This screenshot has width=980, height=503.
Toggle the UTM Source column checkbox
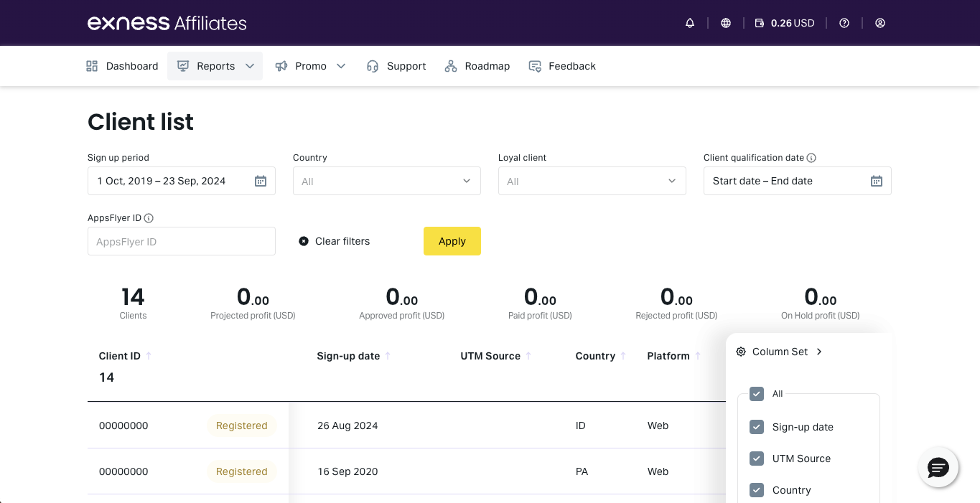click(x=756, y=459)
